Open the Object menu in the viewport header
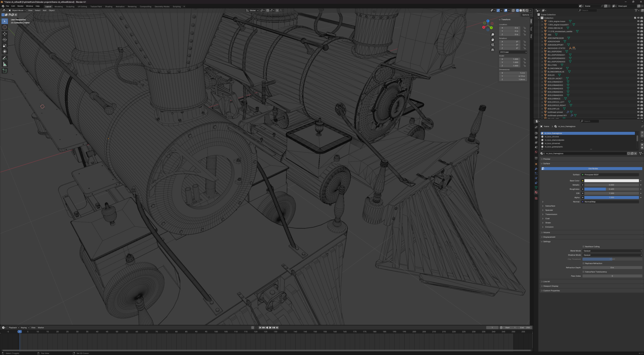Image resolution: width=644 pixels, height=355 pixels. tap(52, 10)
